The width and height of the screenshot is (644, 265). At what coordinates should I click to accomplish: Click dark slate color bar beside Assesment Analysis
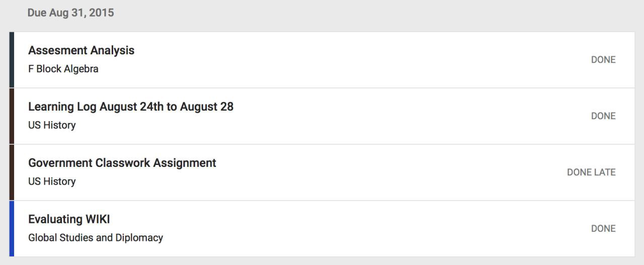coord(12,60)
